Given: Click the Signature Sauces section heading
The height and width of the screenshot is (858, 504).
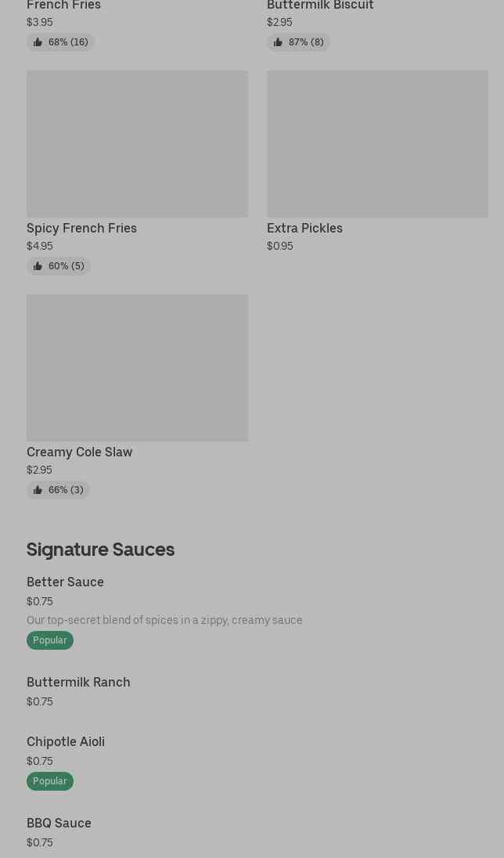Looking at the screenshot, I should click(x=100, y=549).
